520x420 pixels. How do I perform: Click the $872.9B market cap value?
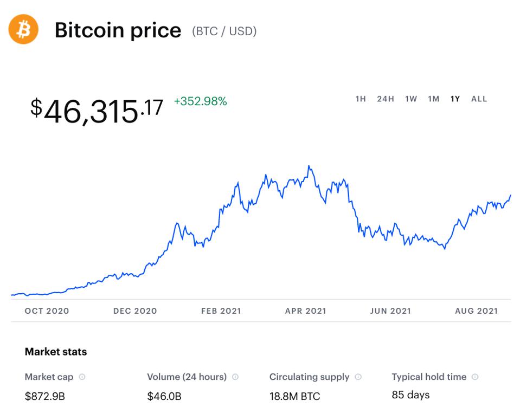[45, 396]
